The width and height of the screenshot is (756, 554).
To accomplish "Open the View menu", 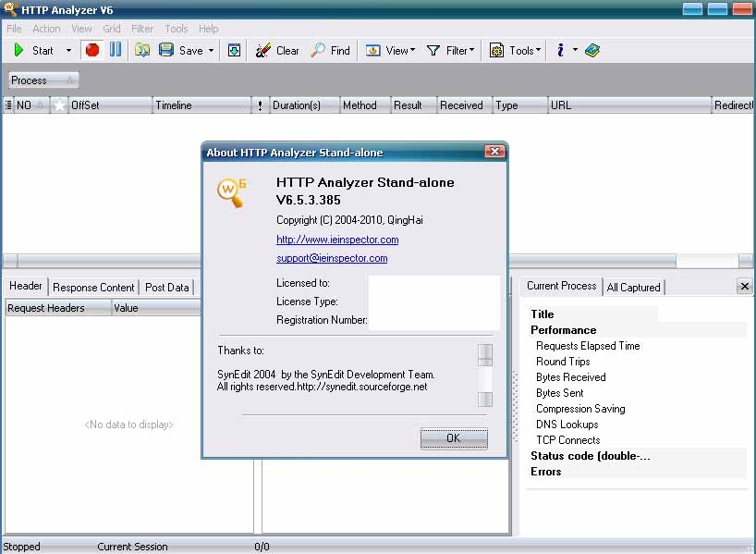I will (x=81, y=29).
